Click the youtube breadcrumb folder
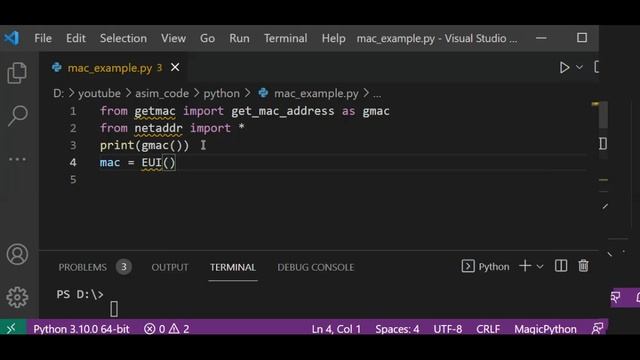Image resolution: width=640 pixels, height=360 pixels. (x=99, y=93)
